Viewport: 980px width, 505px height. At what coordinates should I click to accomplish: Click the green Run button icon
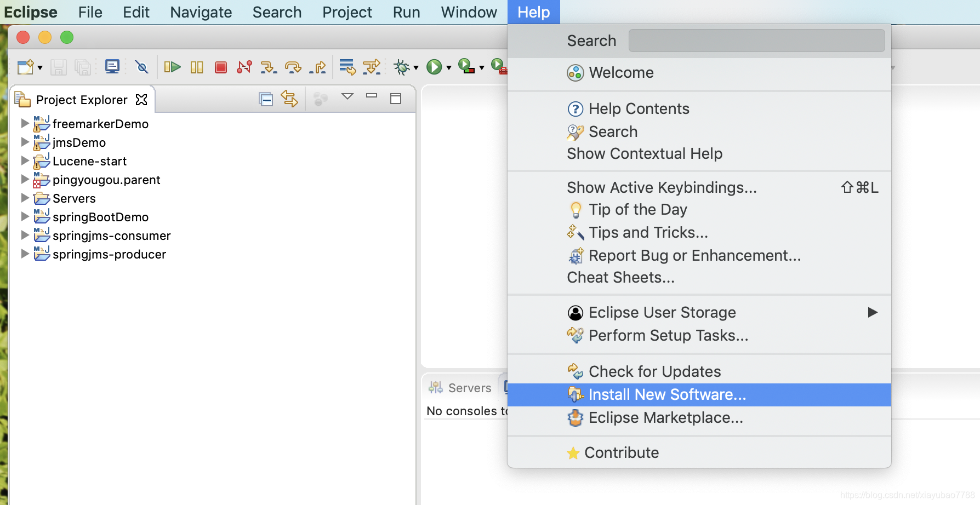point(434,67)
